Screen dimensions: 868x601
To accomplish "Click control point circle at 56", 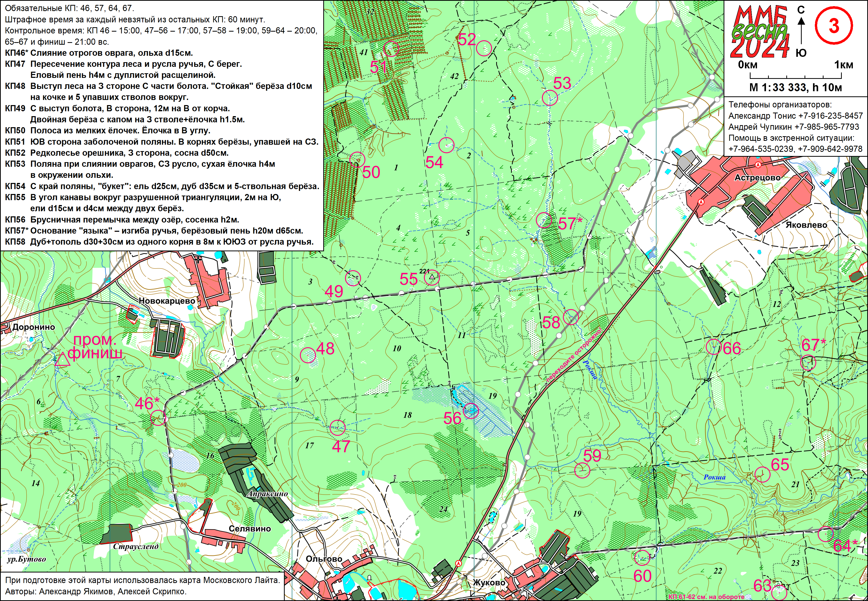I will pyautogui.click(x=471, y=410).
